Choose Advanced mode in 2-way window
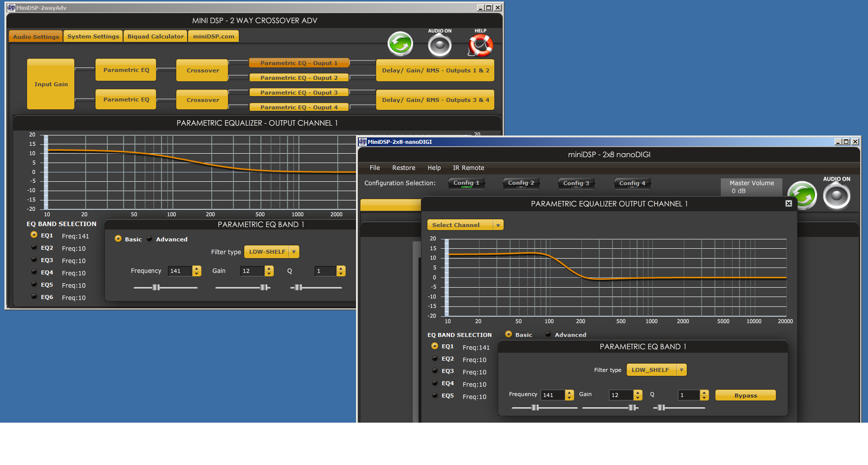This screenshot has width=868, height=465. click(149, 239)
